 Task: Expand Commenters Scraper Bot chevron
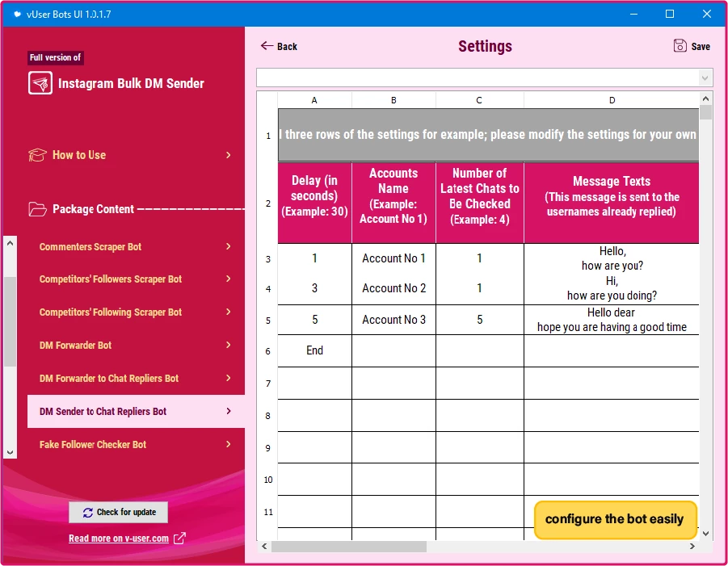click(x=229, y=246)
